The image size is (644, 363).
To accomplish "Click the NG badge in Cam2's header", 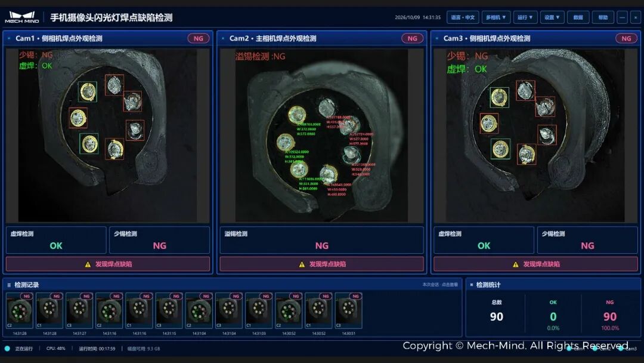I will click(413, 38).
